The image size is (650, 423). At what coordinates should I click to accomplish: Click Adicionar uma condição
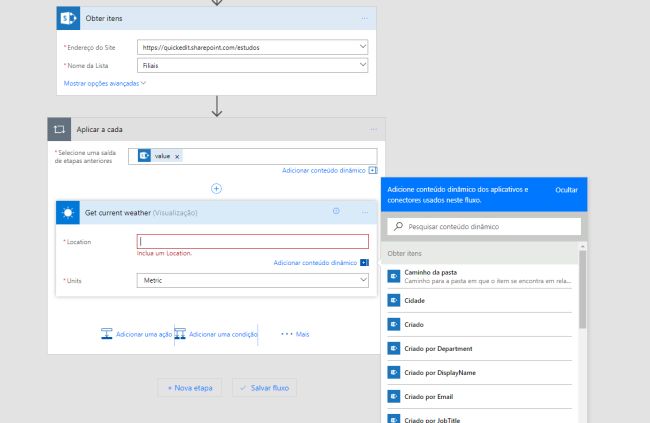point(223,334)
